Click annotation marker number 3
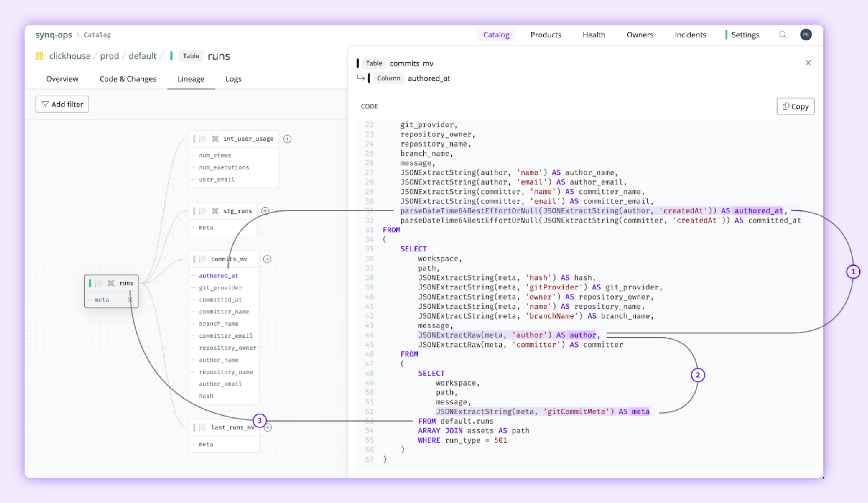 (x=259, y=420)
